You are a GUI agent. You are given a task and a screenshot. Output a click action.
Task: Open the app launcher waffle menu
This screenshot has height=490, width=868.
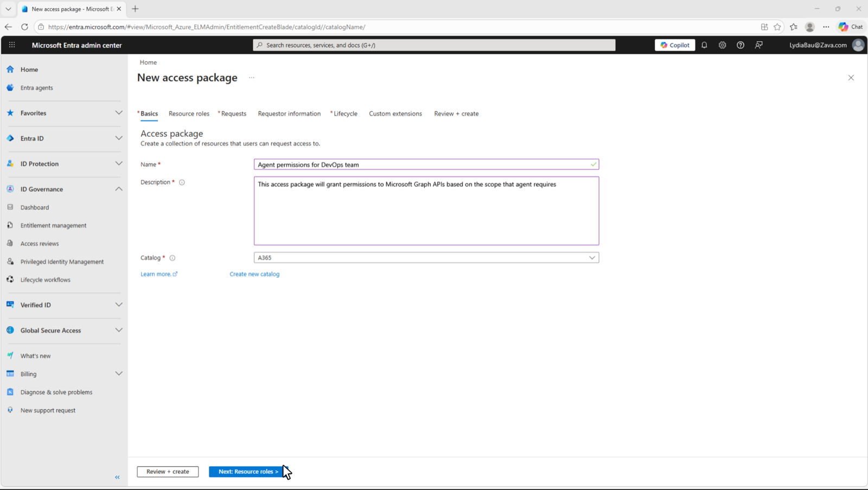pos(12,45)
